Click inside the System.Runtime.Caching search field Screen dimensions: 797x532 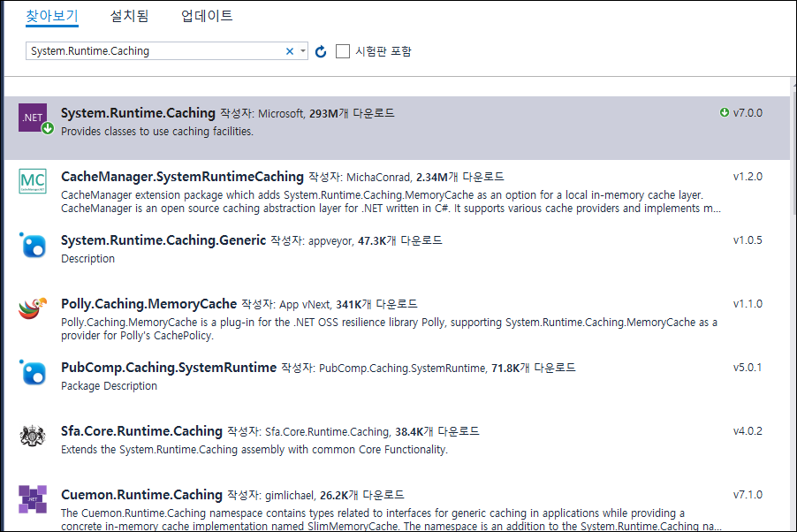[150, 51]
